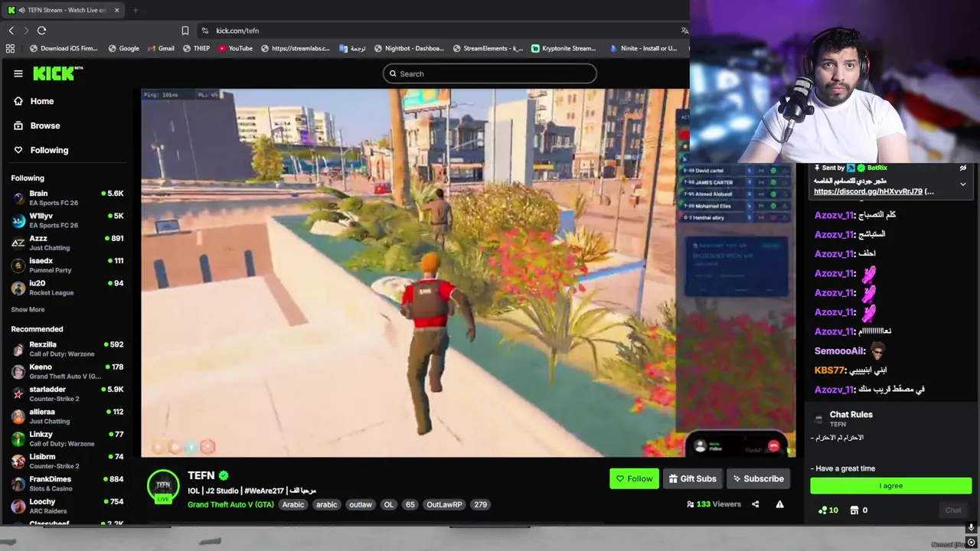
Task: Open starladder Counter-Strike 2 channel
Action: pos(67,393)
